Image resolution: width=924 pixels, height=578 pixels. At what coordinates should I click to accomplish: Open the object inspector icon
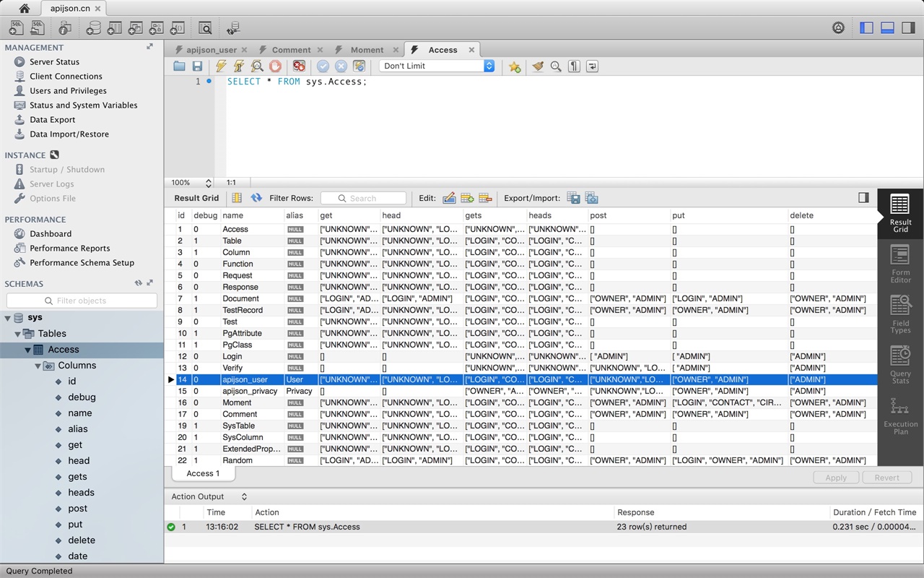pyautogui.click(x=66, y=28)
